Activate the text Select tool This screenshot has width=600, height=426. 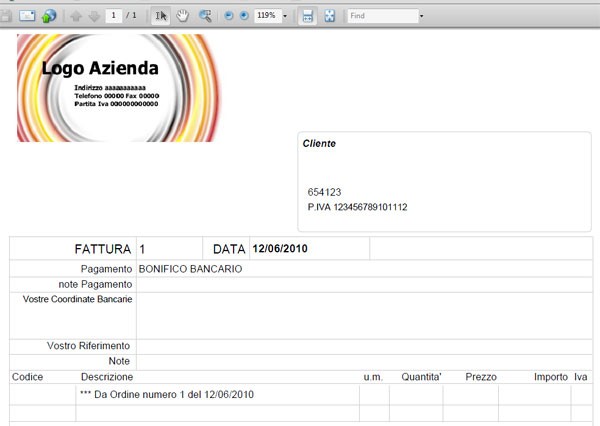(161, 16)
